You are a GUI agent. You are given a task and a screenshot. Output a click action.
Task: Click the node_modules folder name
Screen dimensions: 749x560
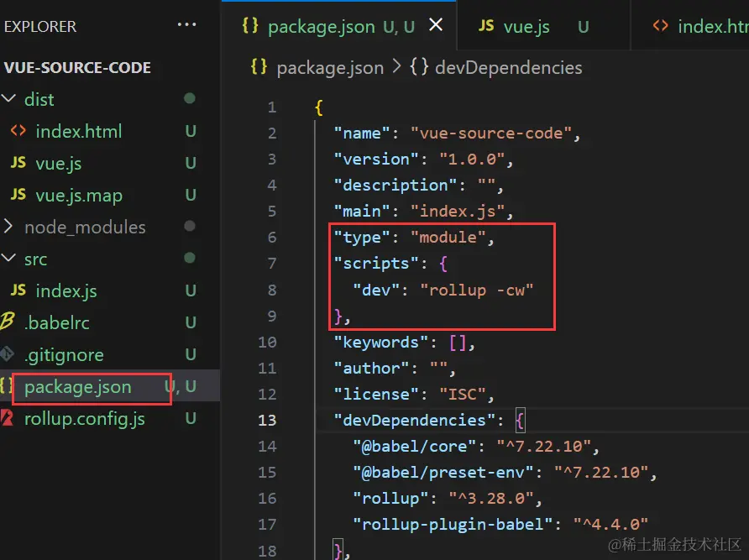(85, 228)
